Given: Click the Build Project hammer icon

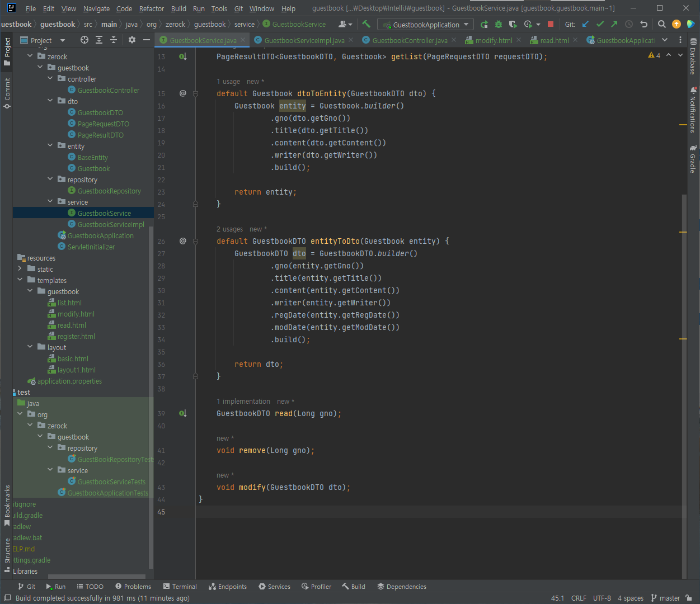Looking at the screenshot, I should [367, 24].
